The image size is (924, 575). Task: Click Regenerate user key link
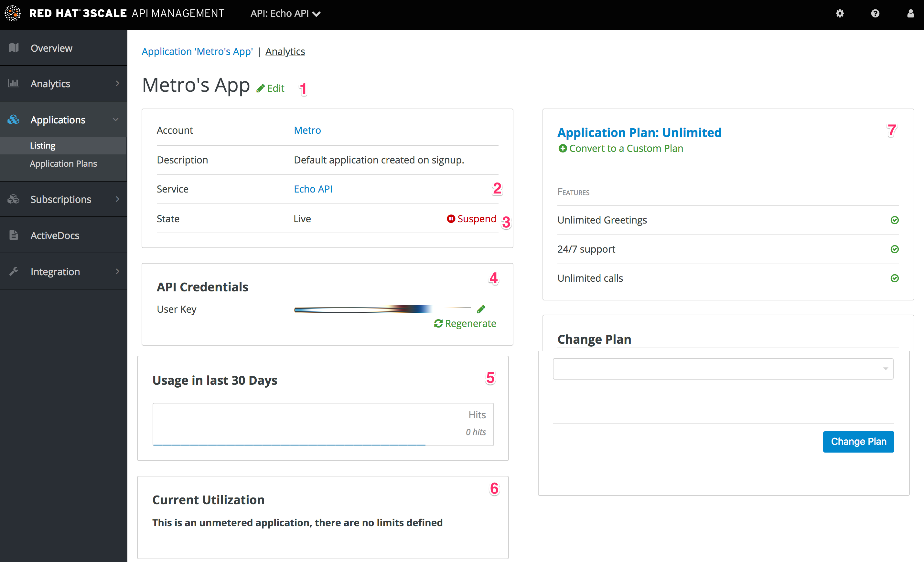click(465, 324)
